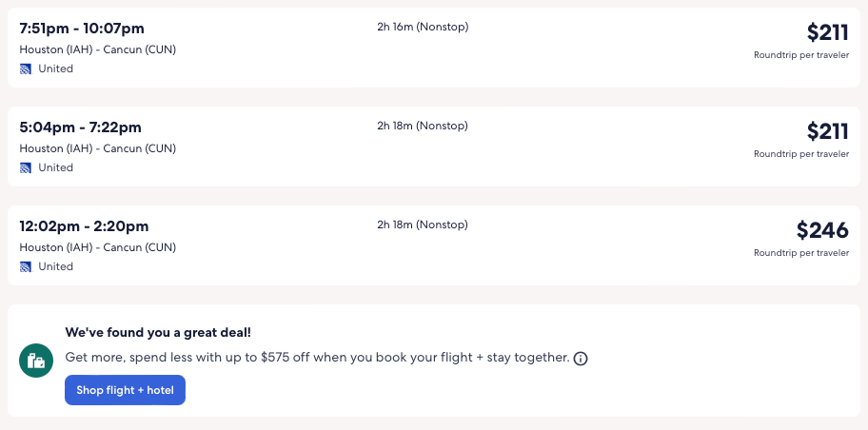
Task: Click the Houston - Cancun route on the 12:02pm flight
Action: [x=98, y=247]
